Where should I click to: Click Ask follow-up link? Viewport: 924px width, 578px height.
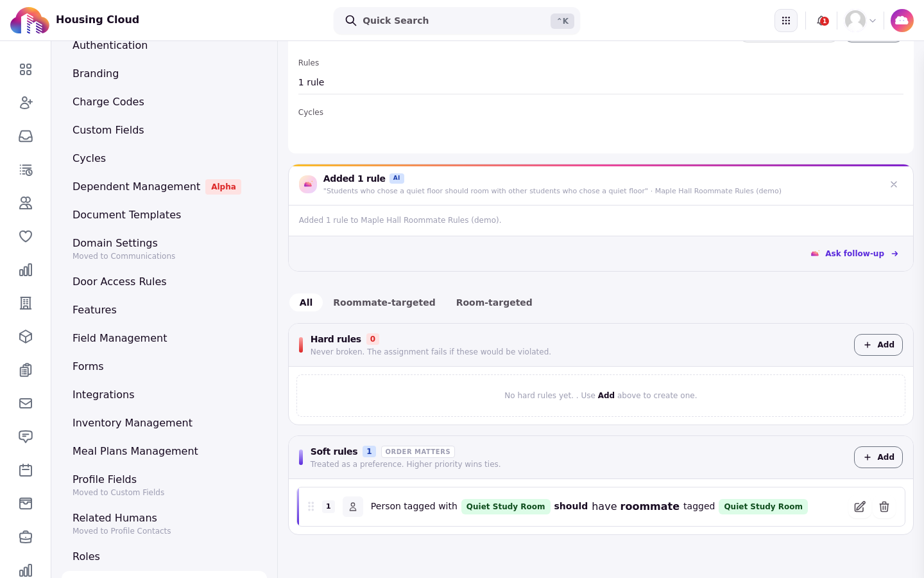[x=855, y=254]
